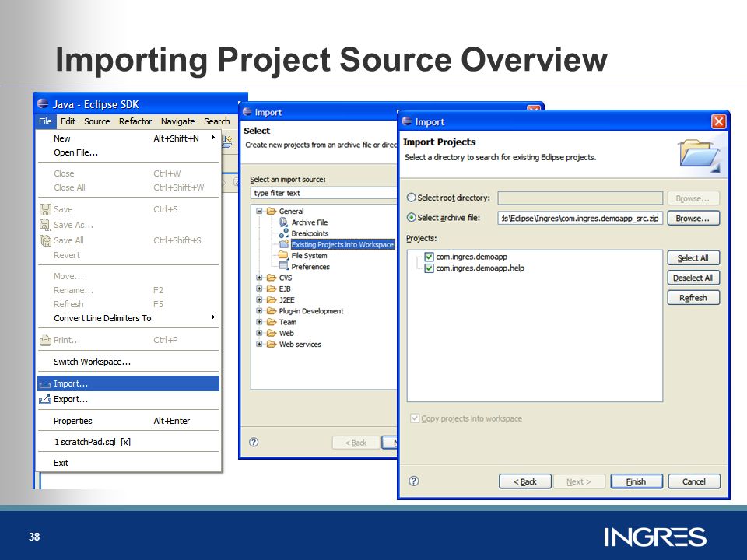Toggle com.ingres.demoapp project checkbox
The height and width of the screenshot is (560, 747).
click(x=429, y=257)
